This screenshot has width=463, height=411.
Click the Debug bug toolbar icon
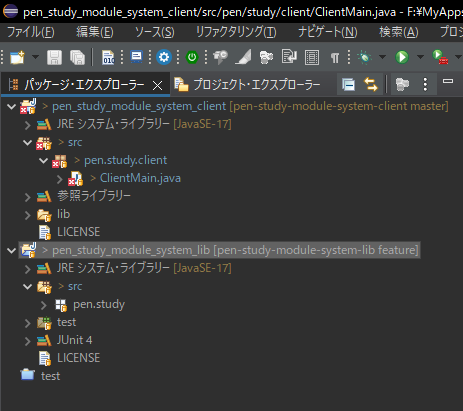point(364,57)
